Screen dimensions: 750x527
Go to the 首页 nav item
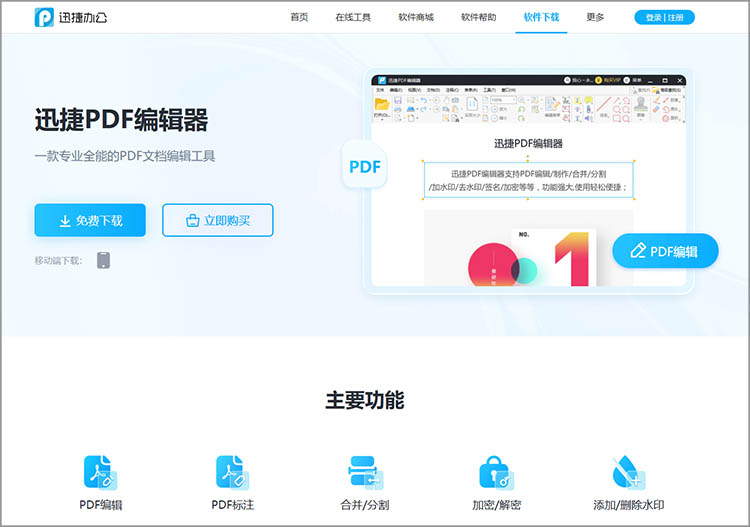tap(299, 17)
